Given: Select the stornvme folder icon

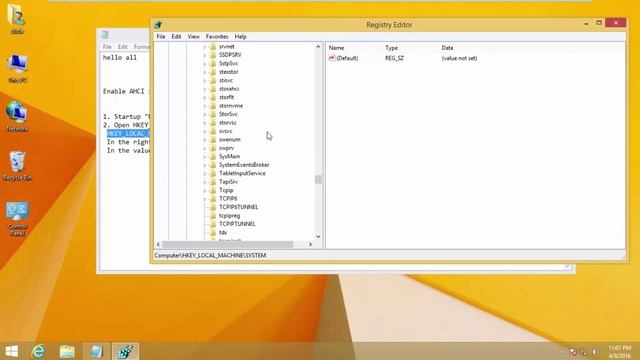Looking at the screenshot, I should tap(213, 106).
